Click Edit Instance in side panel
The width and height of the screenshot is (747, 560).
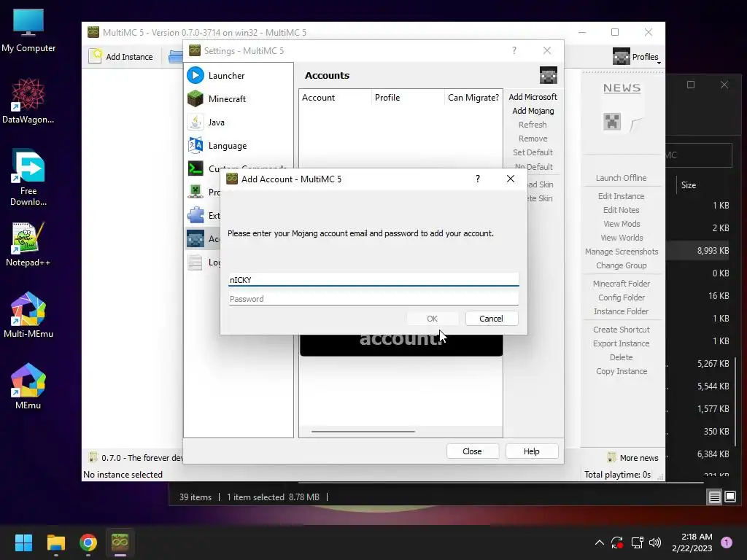tap(621, 195)
